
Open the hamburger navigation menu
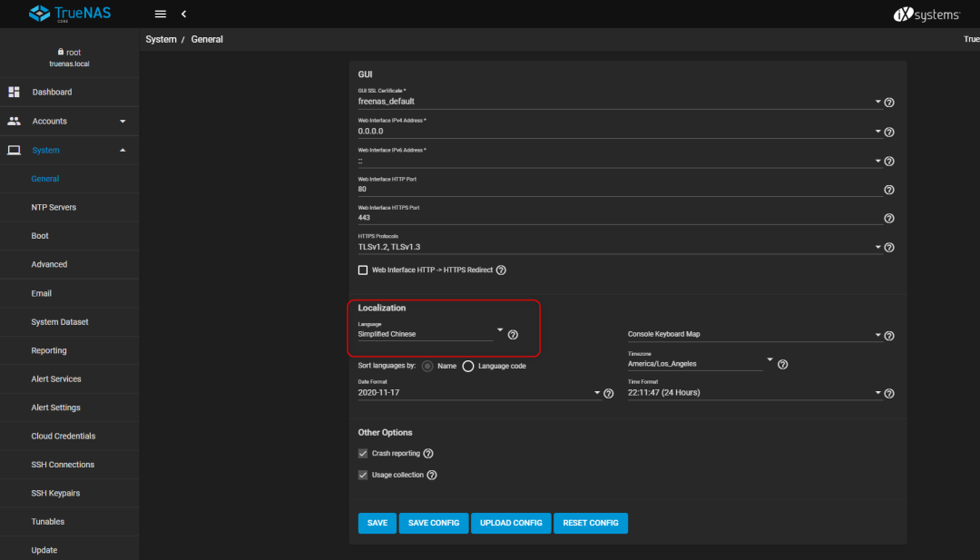click(x=161, y=14)
